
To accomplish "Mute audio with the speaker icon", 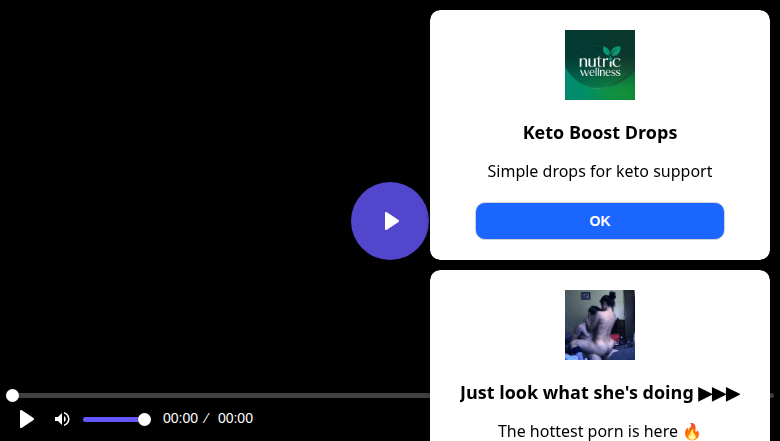I will click(x=62, y=419).
